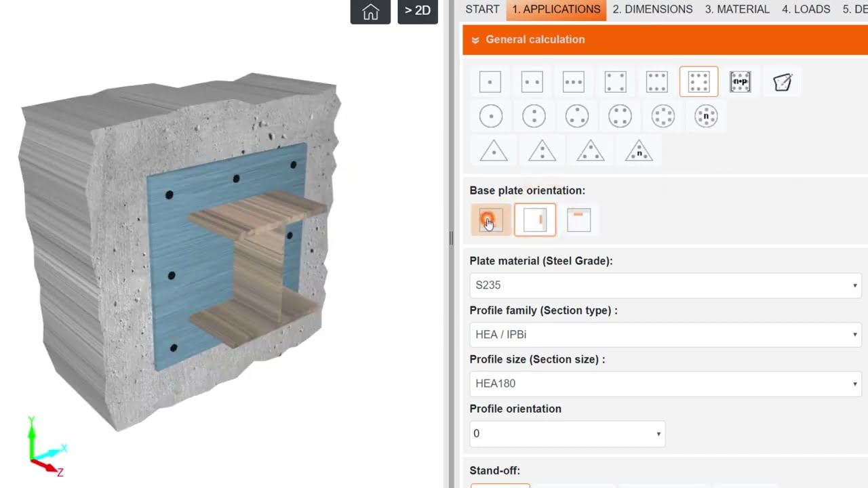The width and height of the screenshot is (868, 488).
Task: Set base plate orientation to ceiling option
Action: [578, 220]
